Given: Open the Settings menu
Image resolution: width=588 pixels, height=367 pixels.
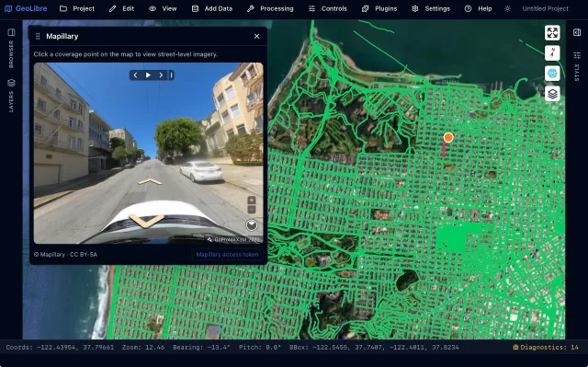Looking at the screenshot, I should 431,8.
